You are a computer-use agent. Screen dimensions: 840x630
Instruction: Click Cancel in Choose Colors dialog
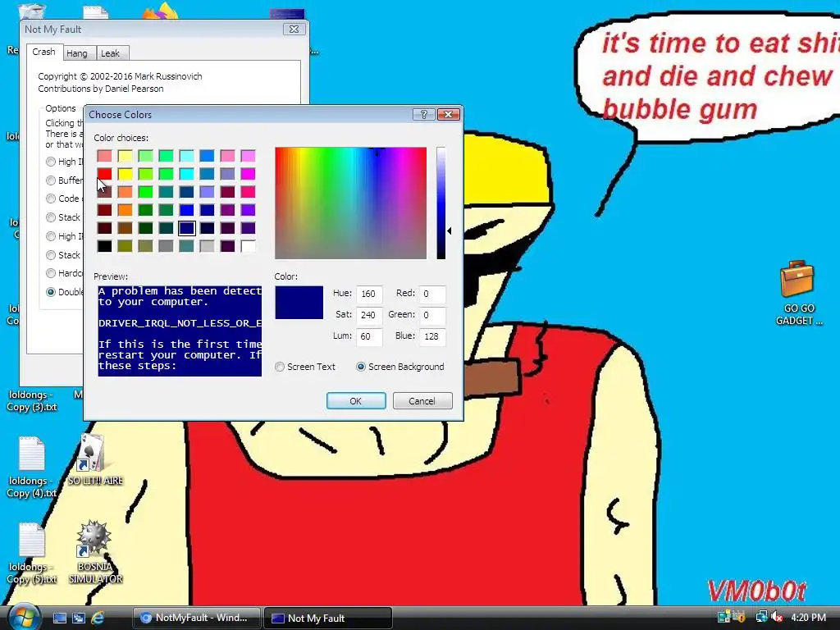click(x=422, y=400)
